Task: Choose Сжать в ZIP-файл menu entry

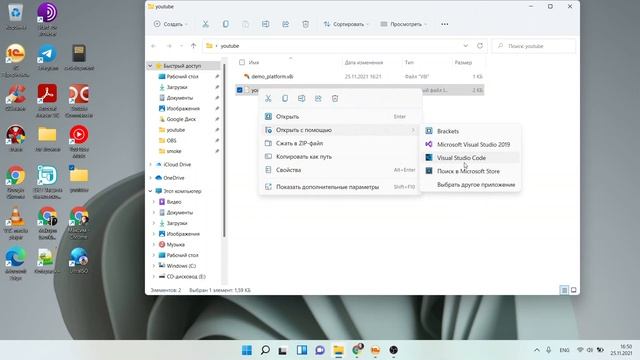Action: click(x=340, y=143)
